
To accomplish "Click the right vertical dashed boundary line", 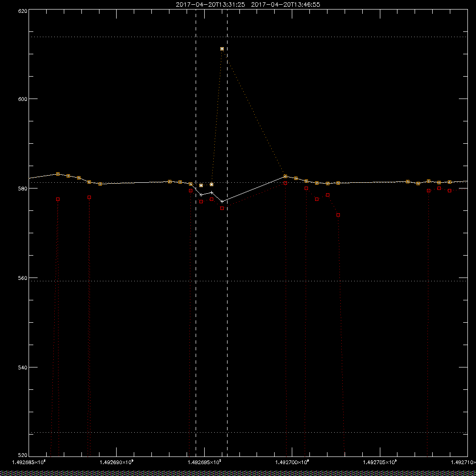I will click(x=228, y=233).
